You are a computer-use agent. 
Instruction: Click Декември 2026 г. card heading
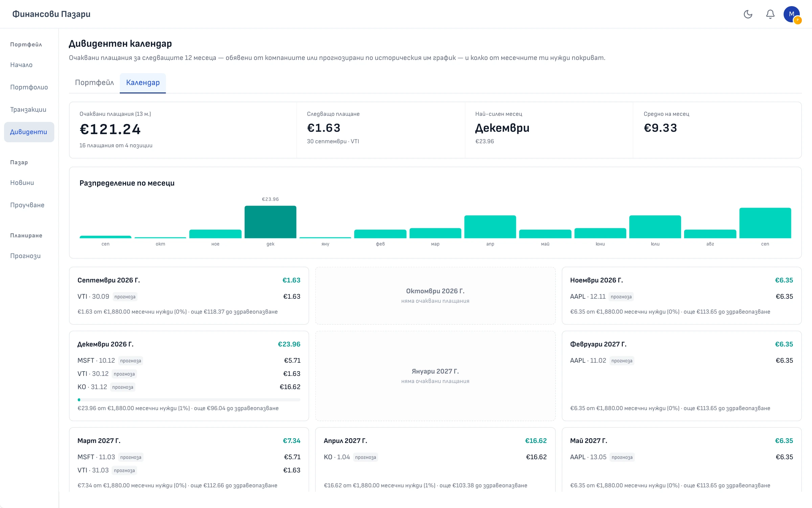[x=106, y=344]
